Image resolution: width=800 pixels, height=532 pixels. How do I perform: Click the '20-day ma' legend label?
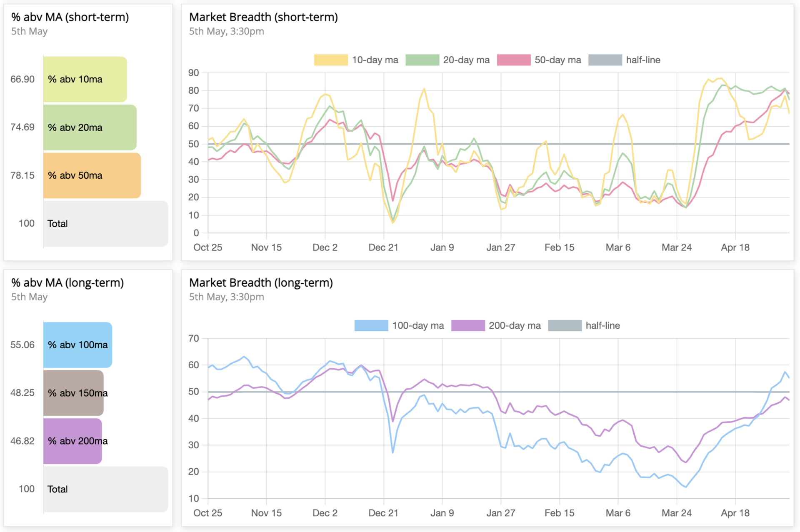tap(466, 60)
